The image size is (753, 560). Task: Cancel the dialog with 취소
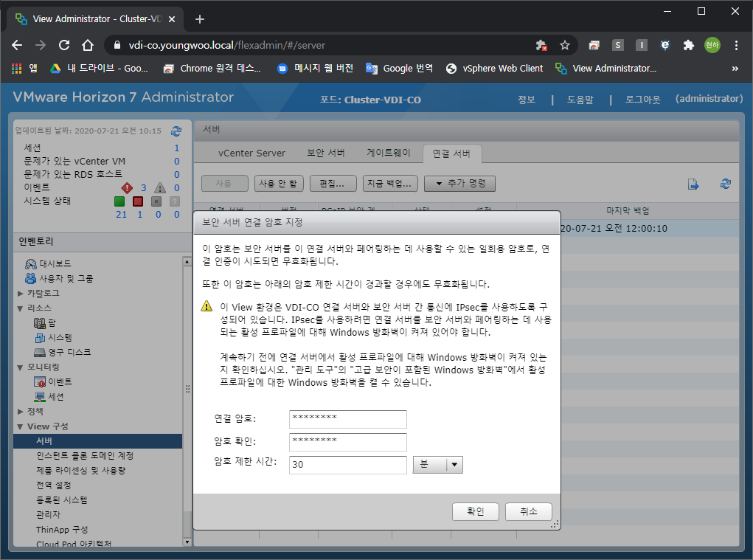(x=528, y=511)
